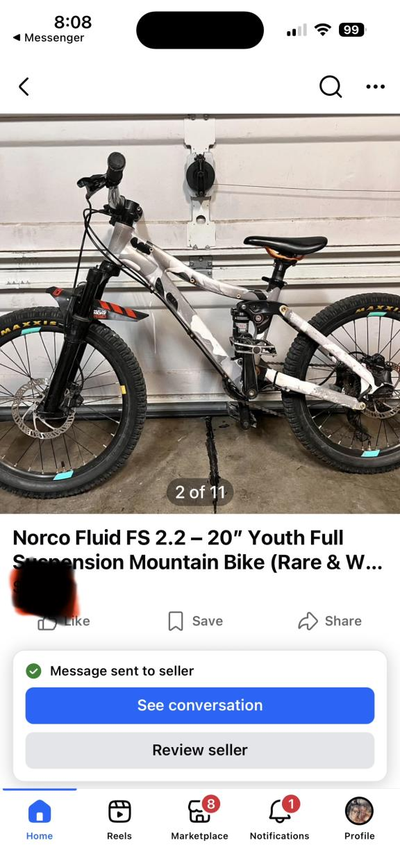Image resolution: width=400 pixels, height=868 pixels.
Task: Save the listing with the bookmark icon
Action: (x=196, y=621)
